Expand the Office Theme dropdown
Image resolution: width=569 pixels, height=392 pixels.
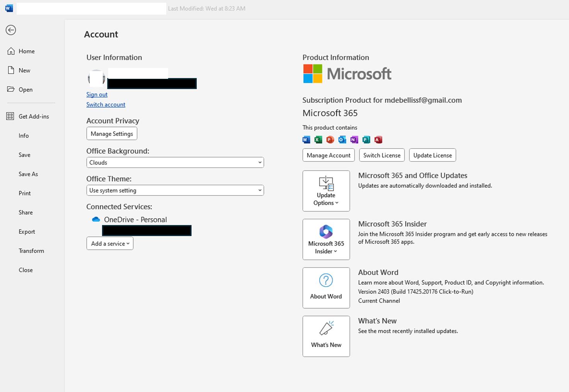point(175,190)
